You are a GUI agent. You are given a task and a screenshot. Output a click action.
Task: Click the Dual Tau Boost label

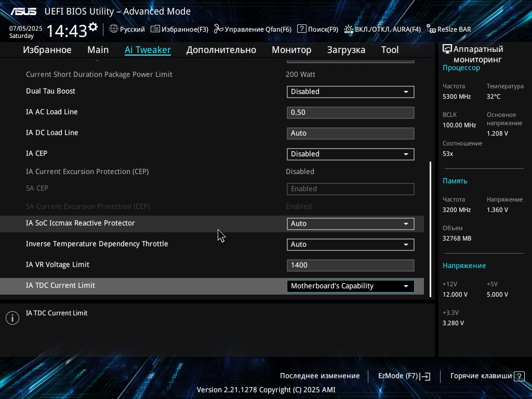(50, 91)
